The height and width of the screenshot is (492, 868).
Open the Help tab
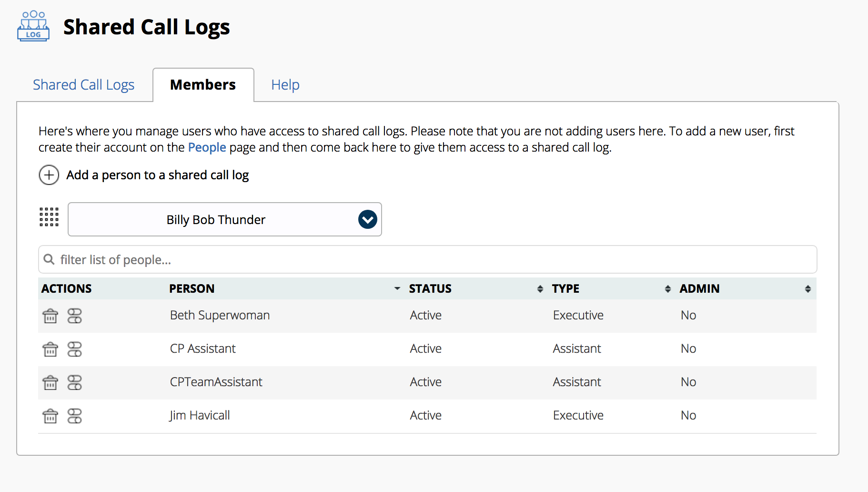click(285, 84)
